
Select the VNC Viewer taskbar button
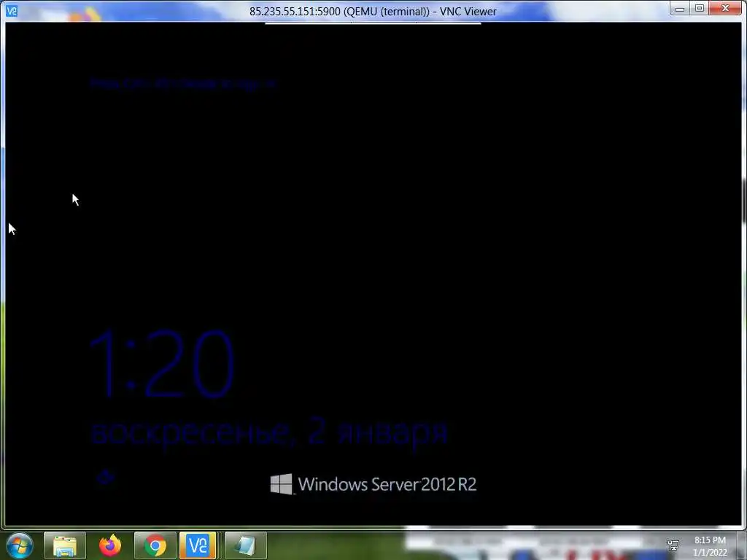coord(198,545)
